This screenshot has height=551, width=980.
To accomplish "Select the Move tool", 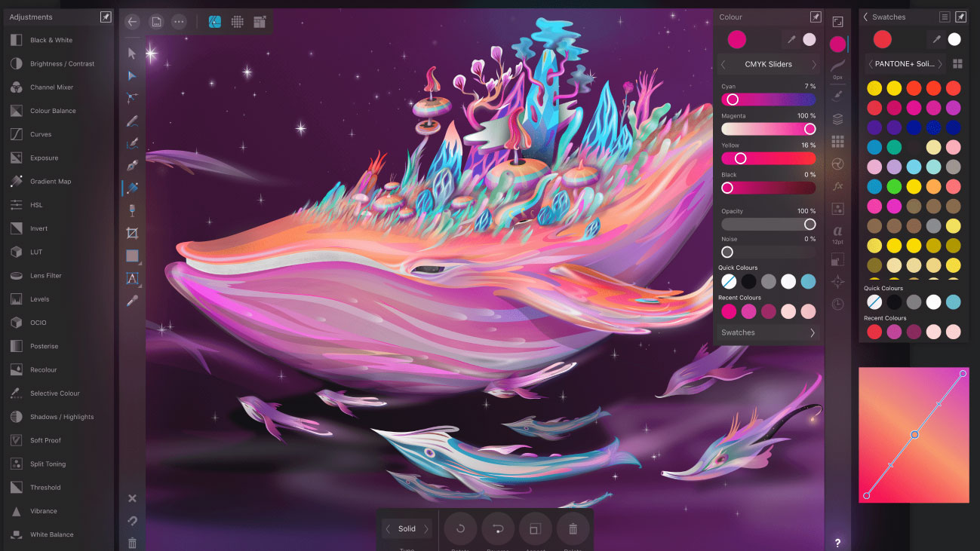I will coord(132,53).
